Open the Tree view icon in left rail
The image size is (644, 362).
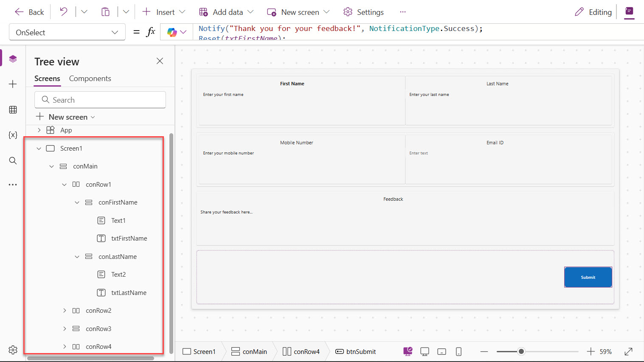coord(13,59)
